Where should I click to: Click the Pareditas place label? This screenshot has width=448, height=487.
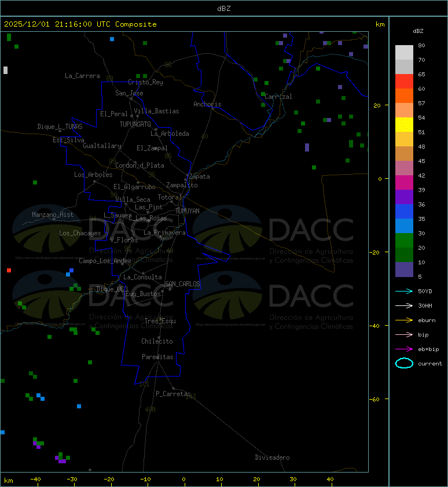[x=157, y=357]
